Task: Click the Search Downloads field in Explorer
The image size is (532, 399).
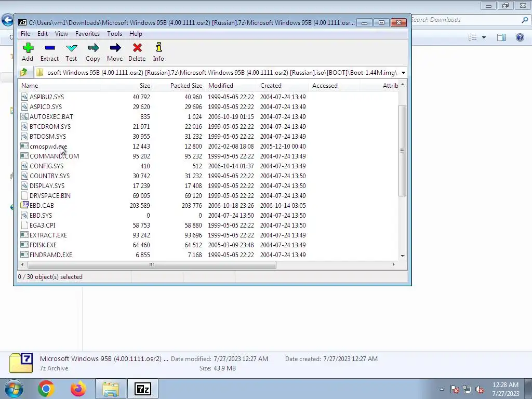Action: tap(465, 20)
